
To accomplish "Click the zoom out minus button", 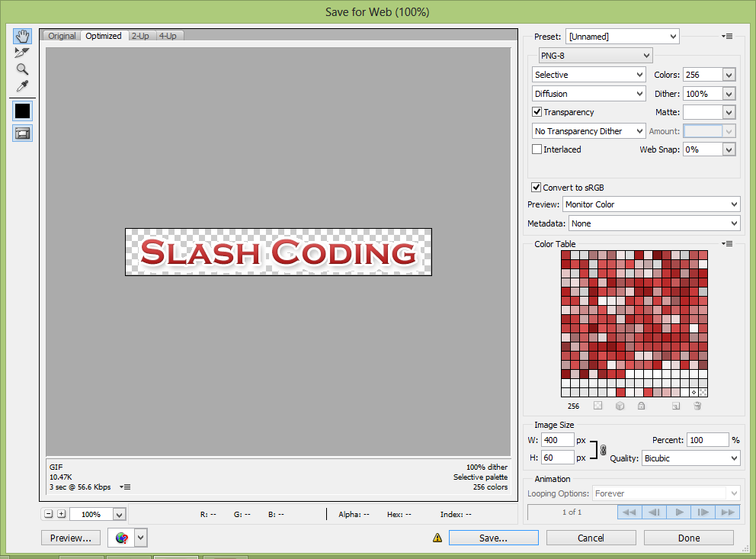I will point(49,514).
